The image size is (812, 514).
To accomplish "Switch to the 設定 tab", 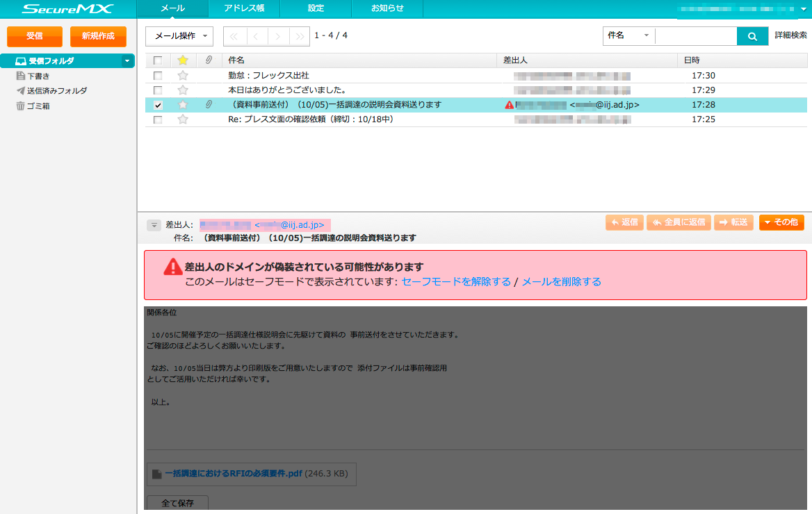I will (x=316, y=8).
